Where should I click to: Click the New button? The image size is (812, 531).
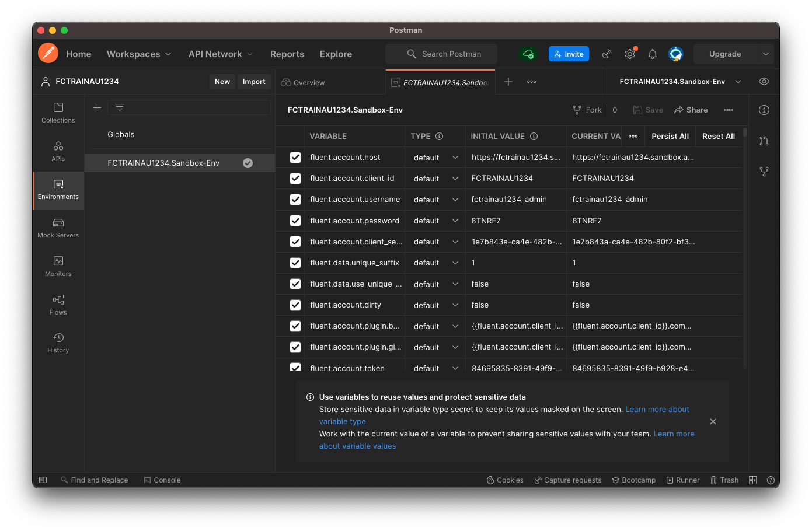point(222,82)
